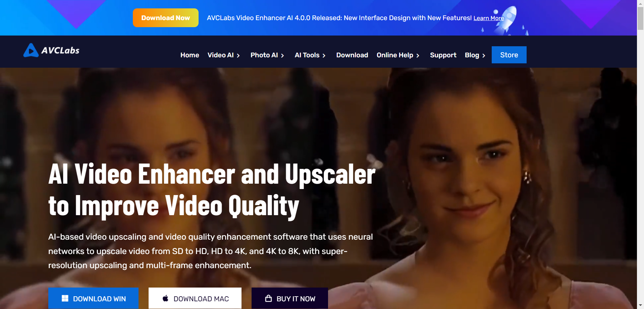Follow the Learn More link

coord(488,18)
